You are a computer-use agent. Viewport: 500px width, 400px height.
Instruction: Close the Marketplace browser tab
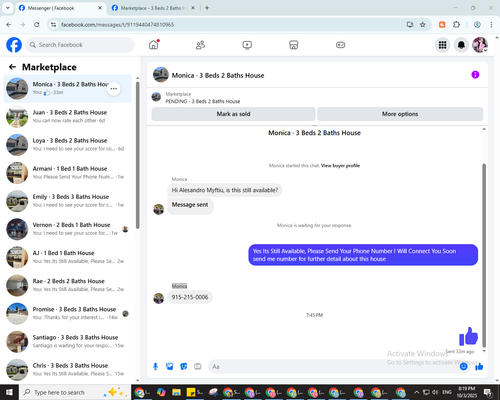click(193, 8)
